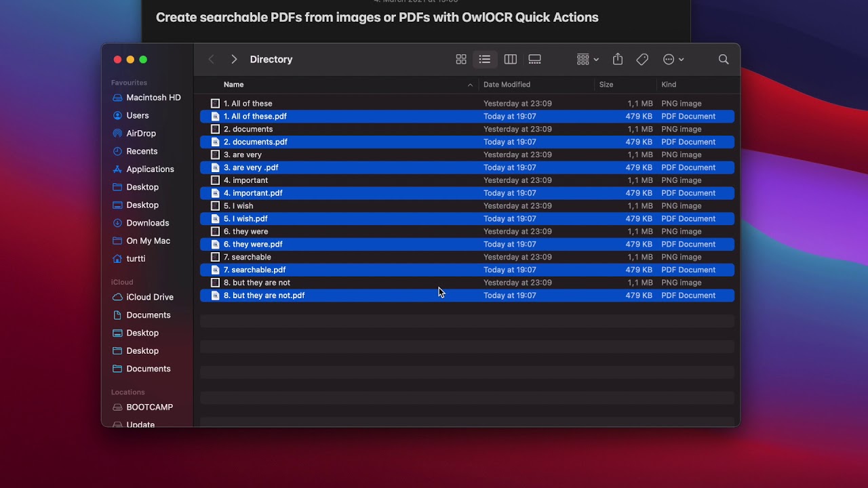Click the Finder search magnifier icon
The image size is (868, 488).
click(724, 60)
